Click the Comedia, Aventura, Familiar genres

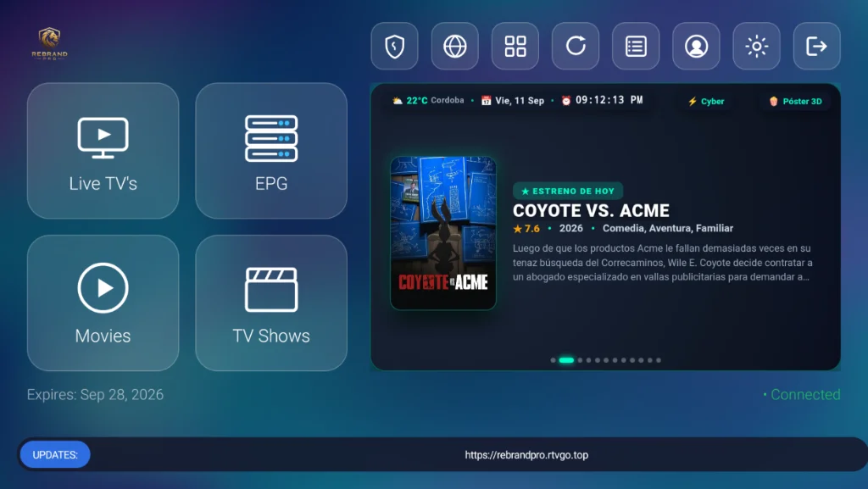(x=668, y=229)
